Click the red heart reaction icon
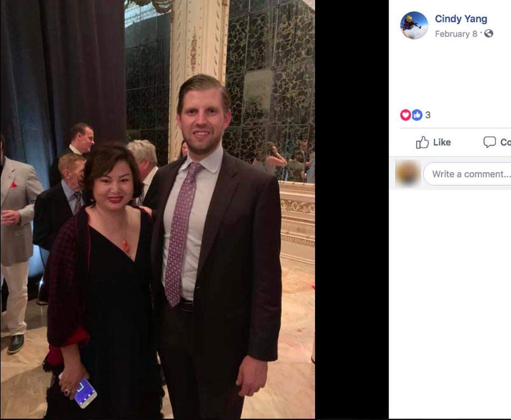Viewport: 511px width, 420px height. click(x=406, y=115)
